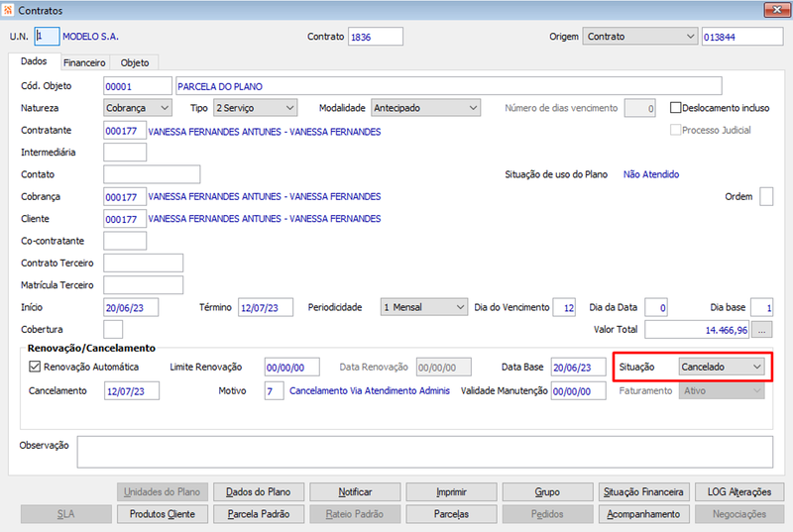Image resolution: width=793 pixels, height=532 pixels.
Task: Toggle Processo Judicial checkbox
Action: [x=675, y=130]
